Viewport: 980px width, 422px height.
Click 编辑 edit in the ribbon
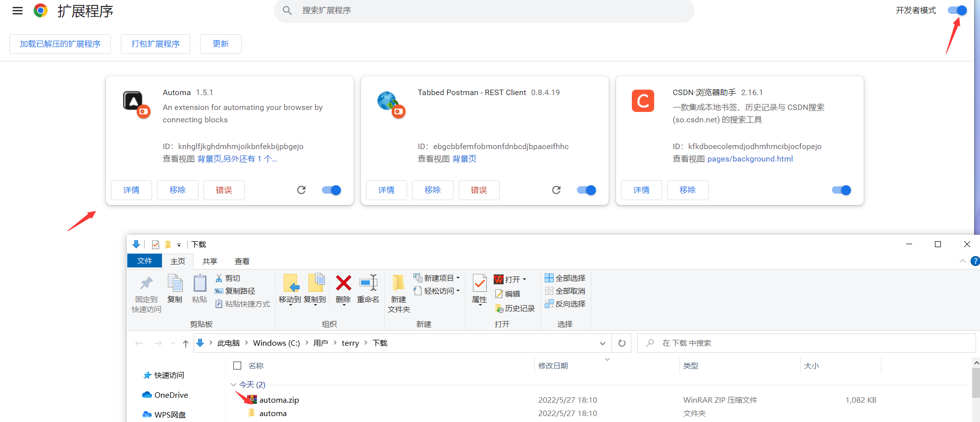click(x=507, y=294)
